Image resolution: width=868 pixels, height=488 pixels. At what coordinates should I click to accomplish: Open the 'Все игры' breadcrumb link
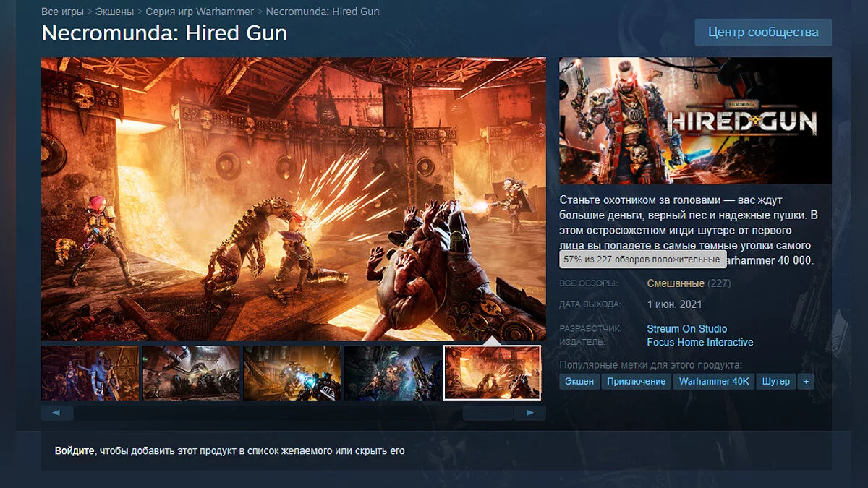point(61,12)
